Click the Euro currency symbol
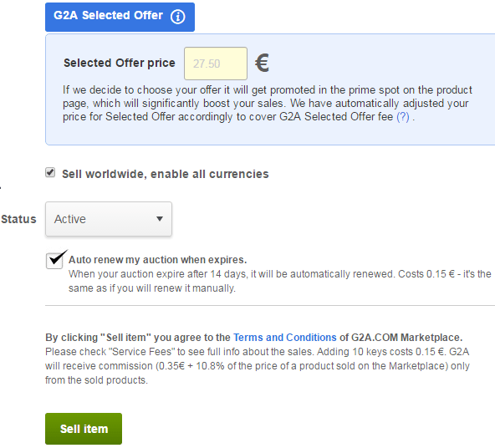Screen dimensions: 495x448 (262, 63)
